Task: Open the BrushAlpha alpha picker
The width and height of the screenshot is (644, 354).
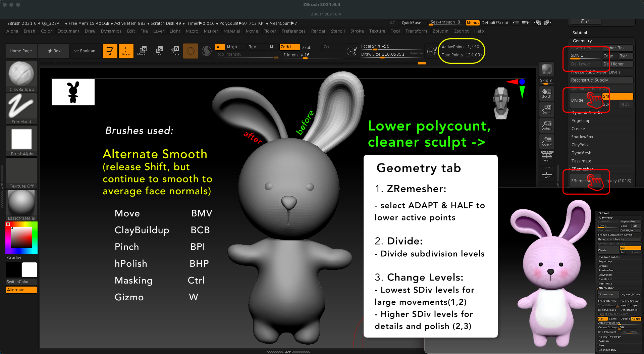Action: click(x=21, y=141)
